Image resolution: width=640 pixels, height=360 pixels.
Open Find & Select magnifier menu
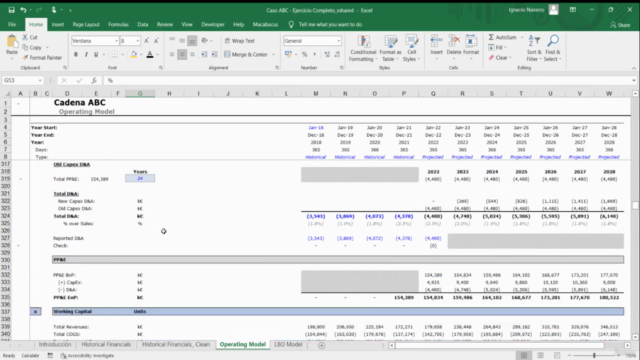click(553, 48)
